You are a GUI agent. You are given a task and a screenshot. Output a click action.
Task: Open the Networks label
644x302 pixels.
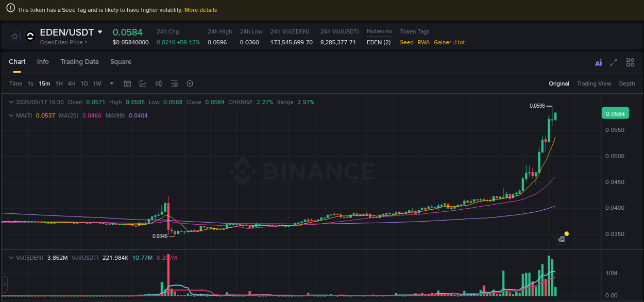coord(379,31)
